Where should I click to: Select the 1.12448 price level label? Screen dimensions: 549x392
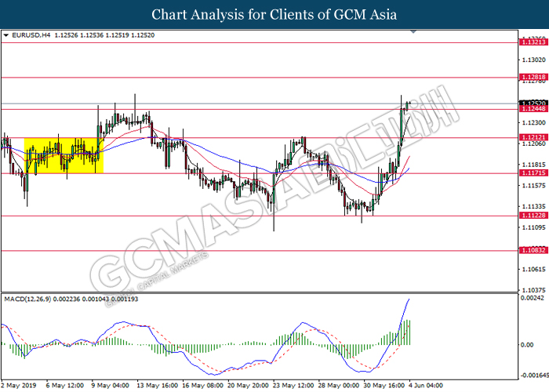[533, 109]
